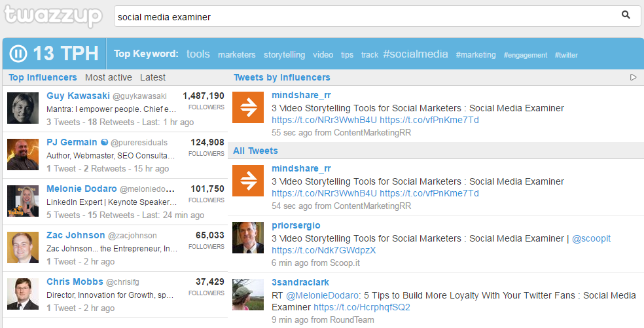Viewport: 644px width, 328px height.
Task: Select the 'track' keyword
Action: click(x=370, y=55)
